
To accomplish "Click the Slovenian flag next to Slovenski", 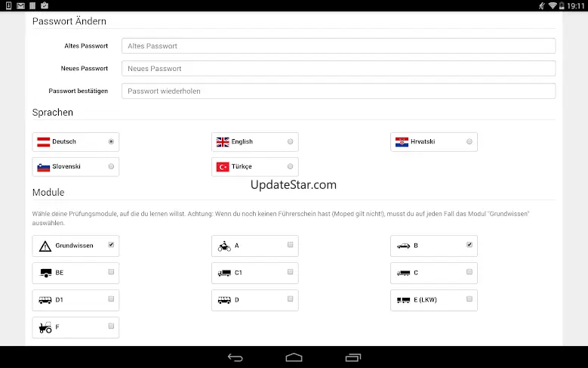I will click(x=44, y=167).
